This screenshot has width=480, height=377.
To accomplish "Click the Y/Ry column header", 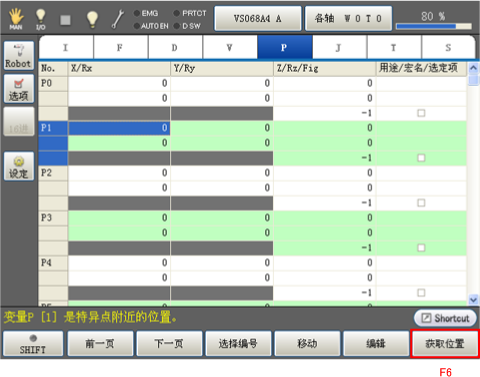I will (x=222, y=68).
